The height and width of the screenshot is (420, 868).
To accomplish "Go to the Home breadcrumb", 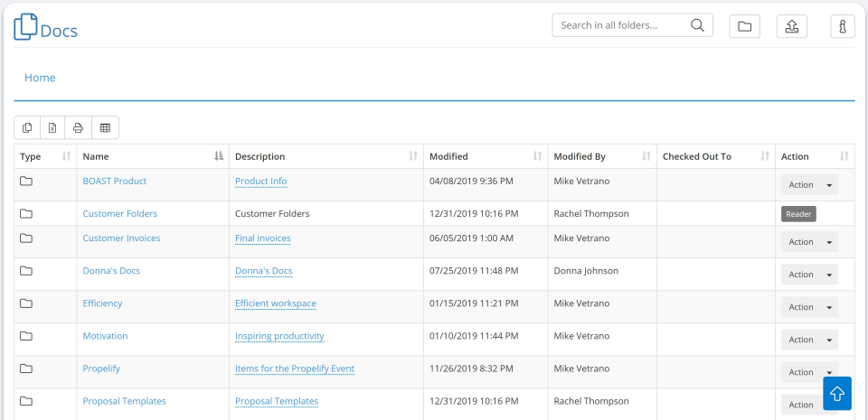I will point(40,78).
